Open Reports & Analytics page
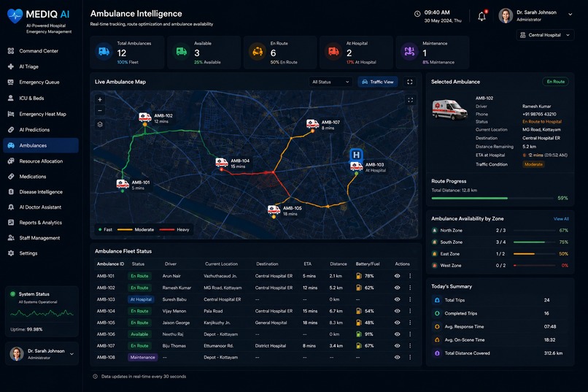Screen dimensions: 588x392 [x=41, y=223]
